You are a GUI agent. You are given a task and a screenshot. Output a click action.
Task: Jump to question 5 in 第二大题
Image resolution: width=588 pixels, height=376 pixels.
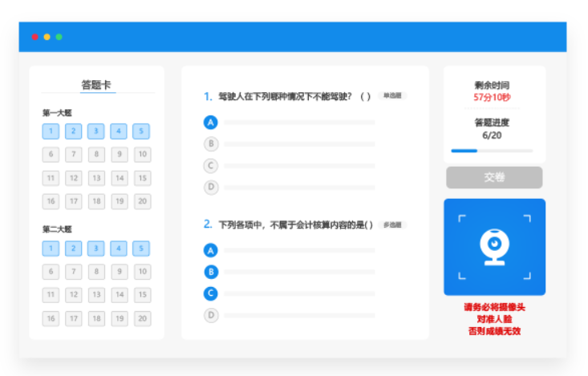coord(142,249)
